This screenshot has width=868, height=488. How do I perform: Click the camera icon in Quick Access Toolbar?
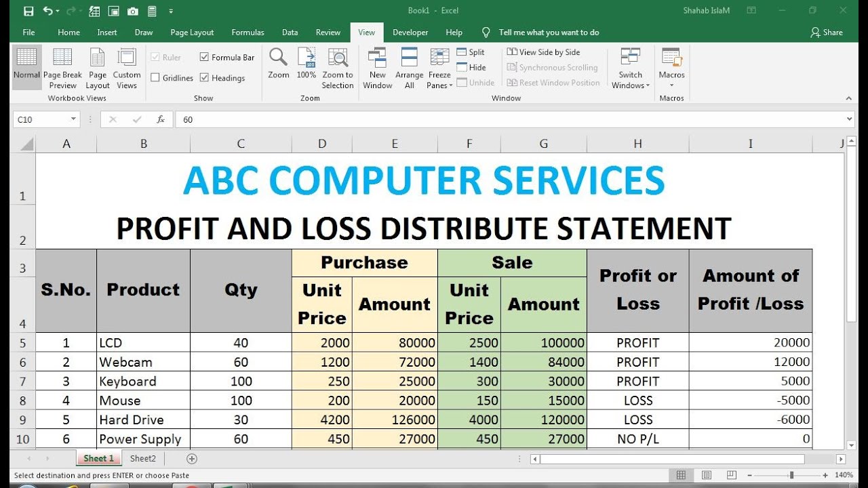pos(133,11)
